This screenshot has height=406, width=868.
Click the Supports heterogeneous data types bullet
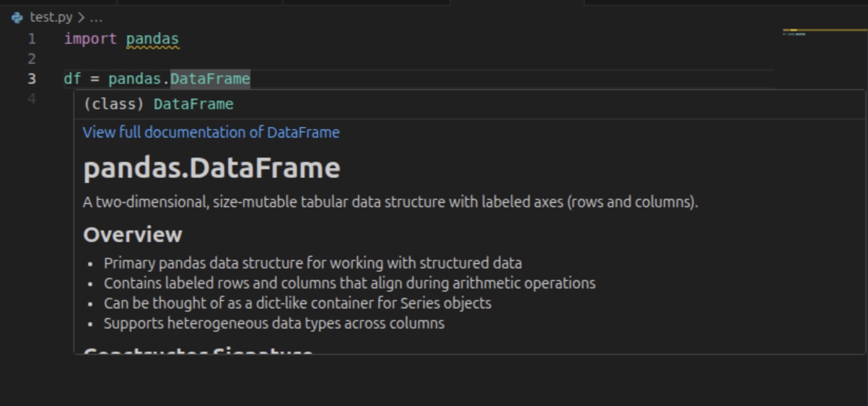point(274,323)
